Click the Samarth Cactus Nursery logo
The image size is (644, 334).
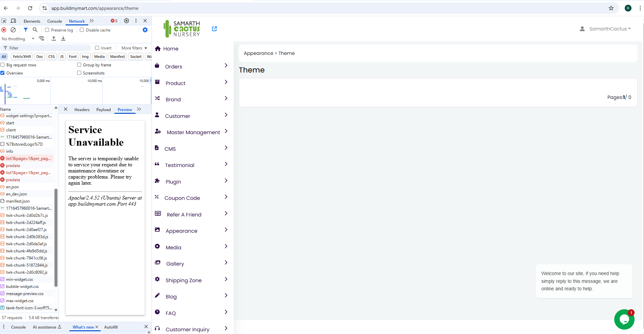tap(182, 28)
